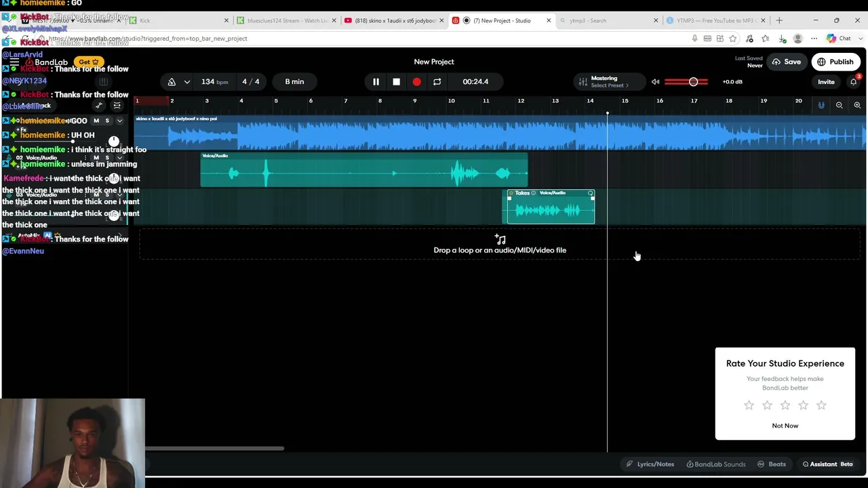868x488 pixels.
Task: Open BandLab Sounds browser
Action: [x=716, y=464]
